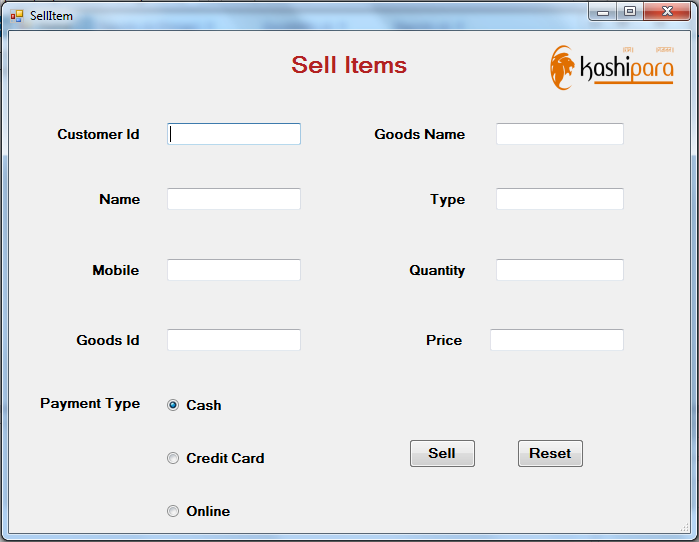Click the Mobile label text
The height and width of the screenshot is (542, 699).
click(115, 270)
